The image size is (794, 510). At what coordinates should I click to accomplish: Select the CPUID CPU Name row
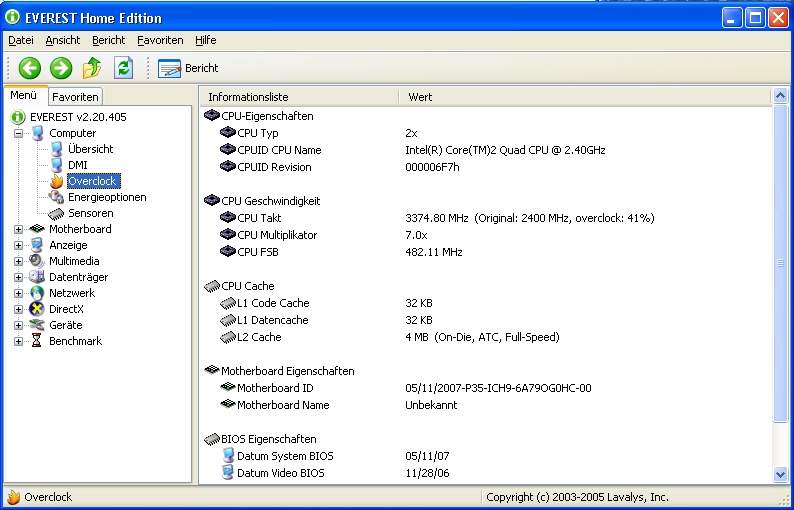486,150
